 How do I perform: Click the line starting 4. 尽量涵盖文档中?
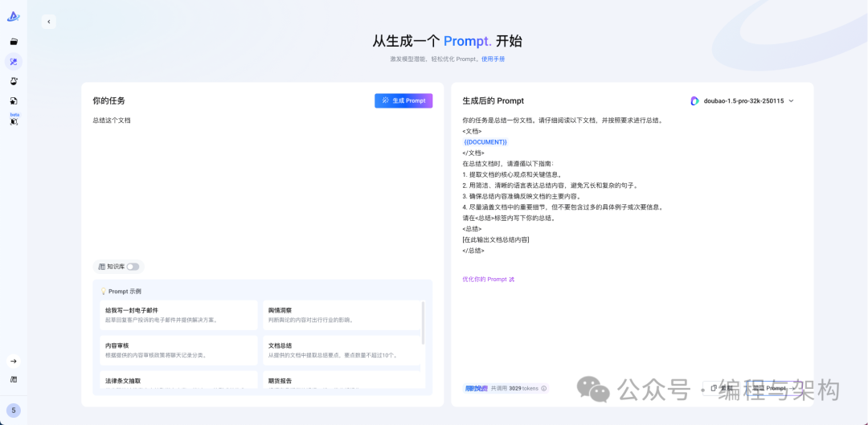click(x=563, y=207)
